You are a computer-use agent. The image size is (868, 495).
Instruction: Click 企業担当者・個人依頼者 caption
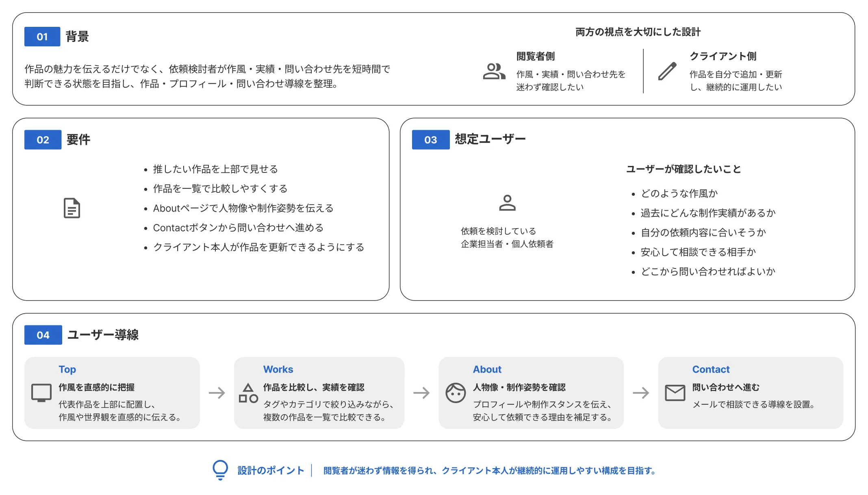tap(507, 244)
